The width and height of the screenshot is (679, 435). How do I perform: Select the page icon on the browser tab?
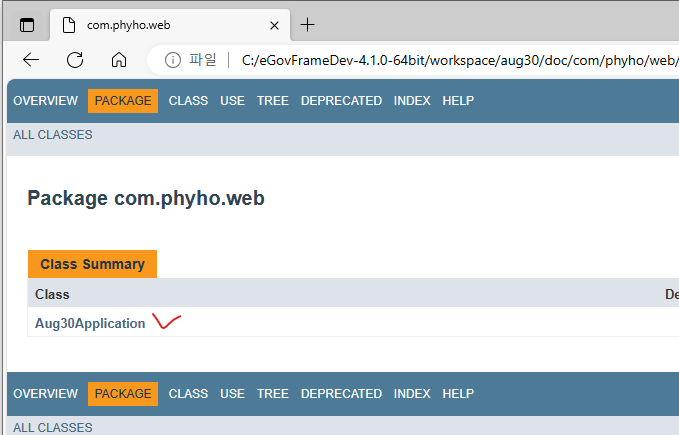click(x=69, y=25)
